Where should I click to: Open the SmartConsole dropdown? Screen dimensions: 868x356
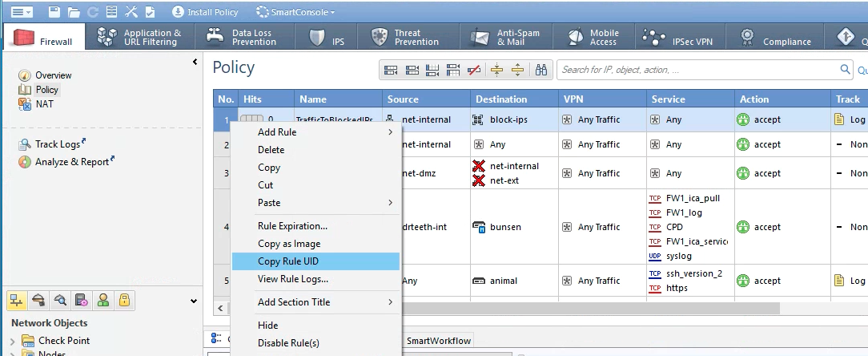pyautogui.click(x=295, y=12)
